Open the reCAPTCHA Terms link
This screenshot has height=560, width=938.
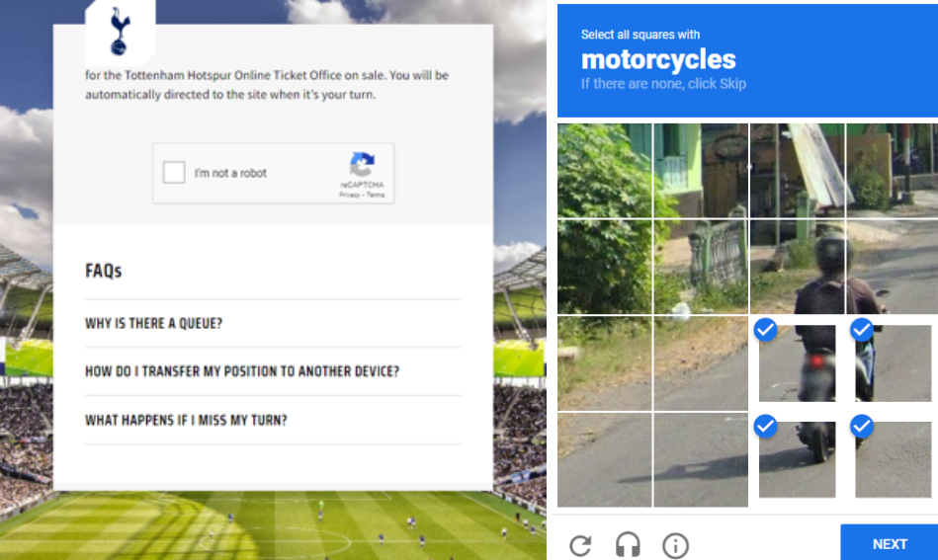376,195
